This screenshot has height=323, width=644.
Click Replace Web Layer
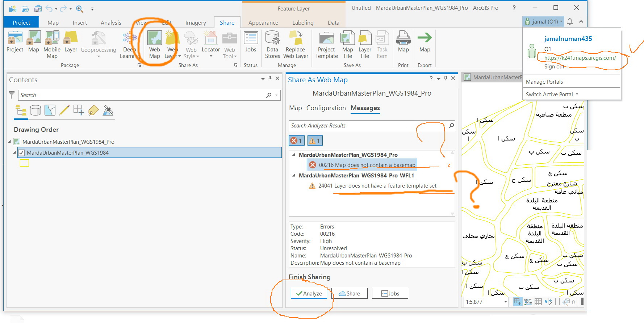click(296, 45)
